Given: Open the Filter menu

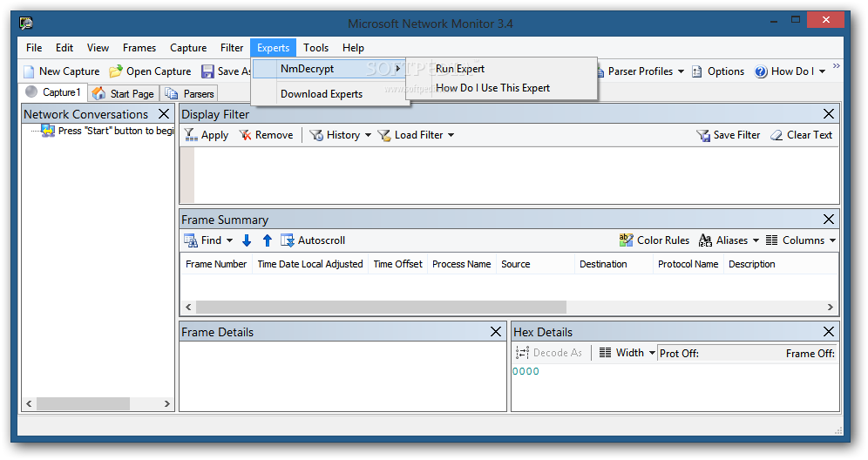Looking at the screenshot, I should coord(232,48).
